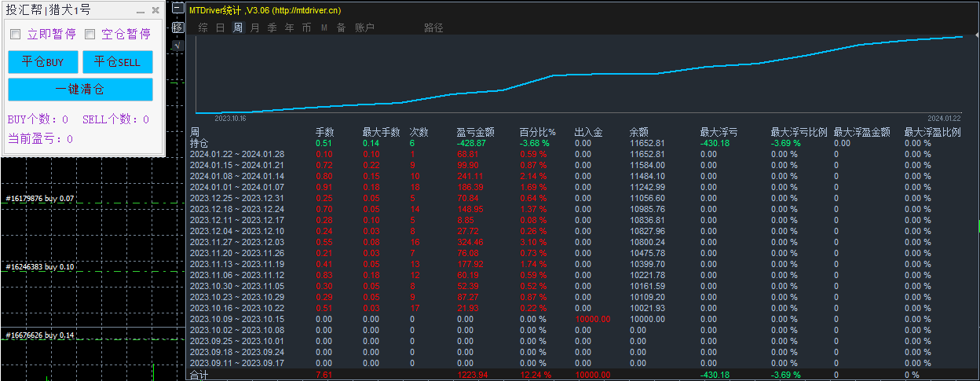Switch to the 综 summary tab

coord(203,27)
